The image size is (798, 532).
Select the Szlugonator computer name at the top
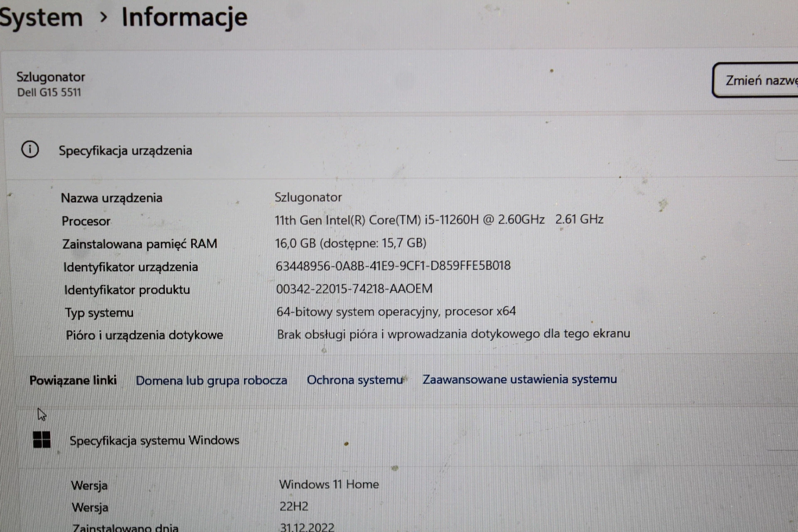51,77
